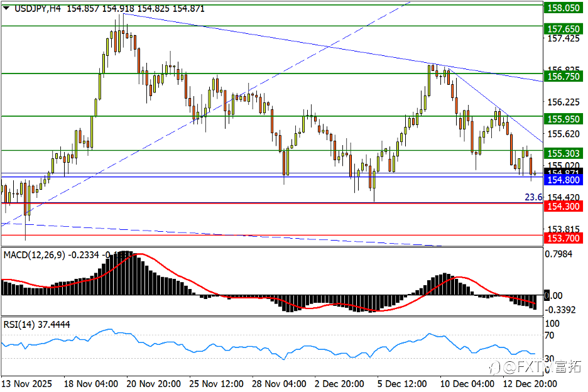Click the 12 Dec 20:00 time label

coord(530,384)
